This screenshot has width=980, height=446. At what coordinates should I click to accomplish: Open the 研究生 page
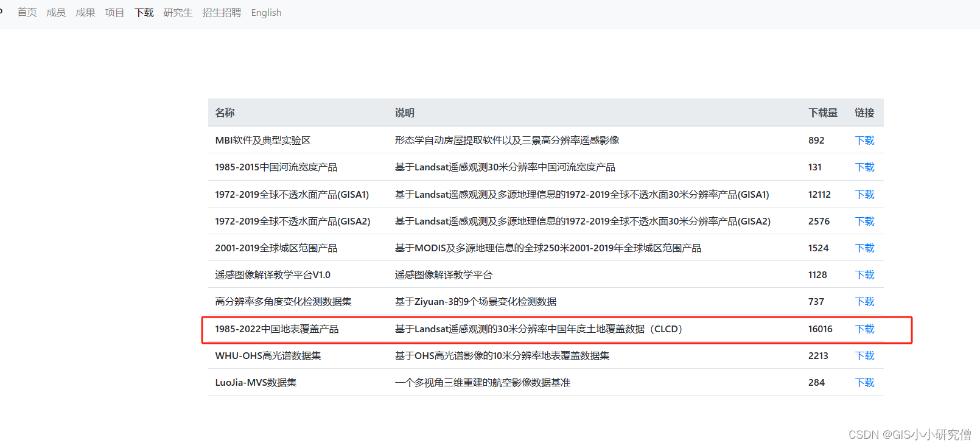(x=178, y=13)
